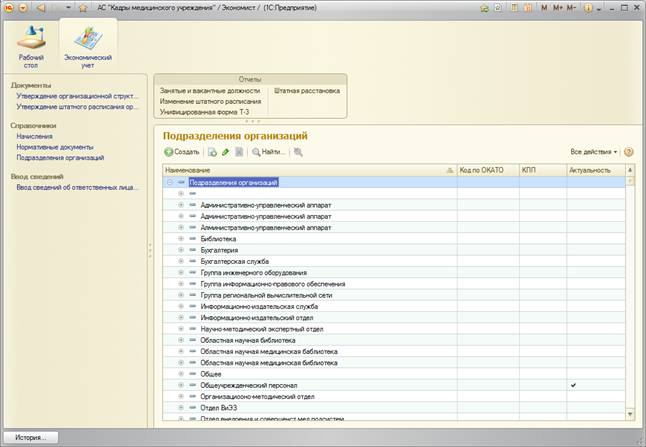Open help via the question mark icon
The height and width of the screenshot is (447, 646).
click(629, 152)
